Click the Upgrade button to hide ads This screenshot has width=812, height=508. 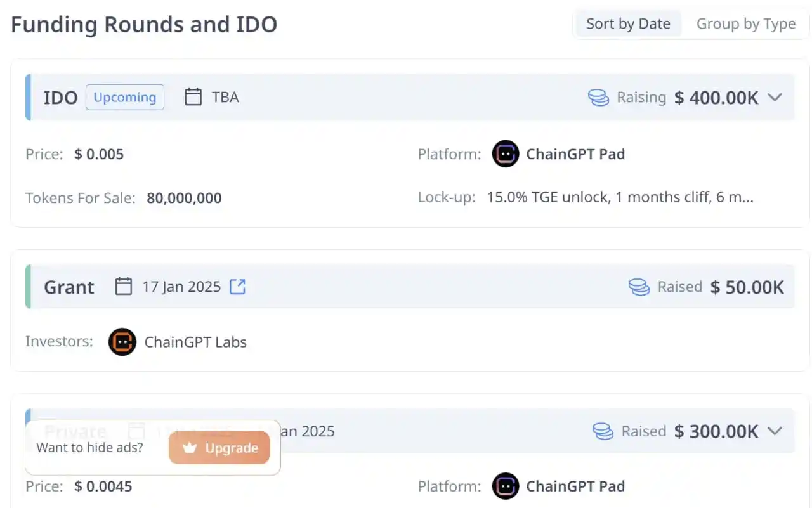click(219, 448)
